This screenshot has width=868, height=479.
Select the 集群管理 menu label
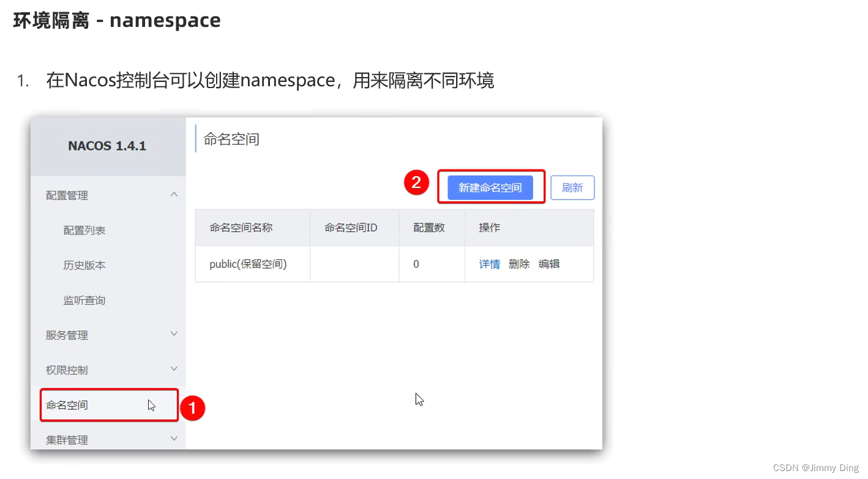click(x=67, y=440)
